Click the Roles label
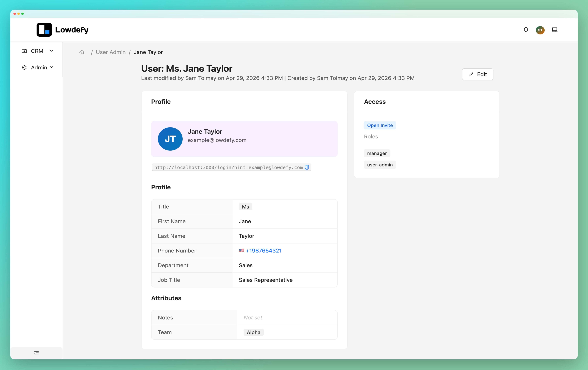This screenshot has width=588, height=370. pyautogui.click(x=371, y=136)
